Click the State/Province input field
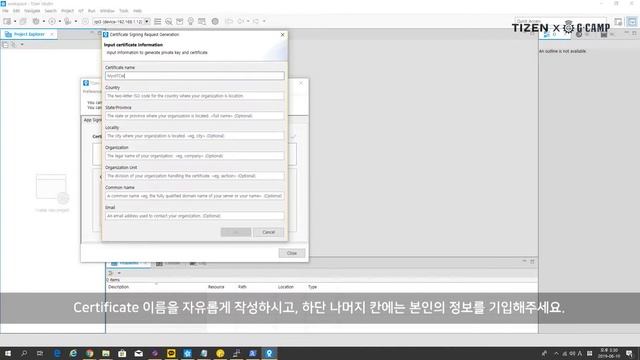 pos(195,116)
